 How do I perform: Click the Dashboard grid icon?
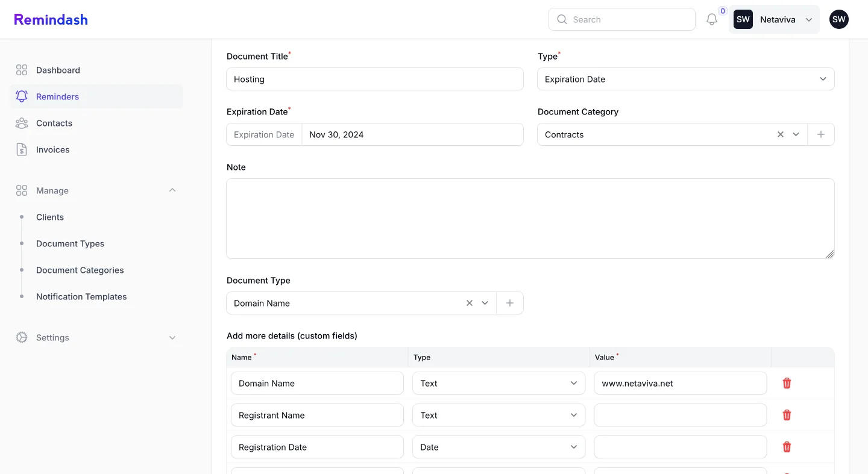pos(22,70)
